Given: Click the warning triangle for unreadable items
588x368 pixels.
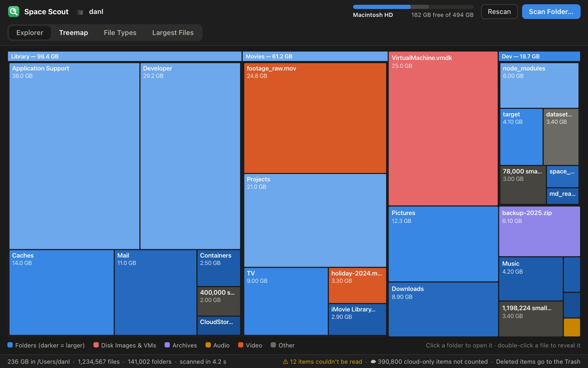Looking at the screenshot, I should (285, 362).
